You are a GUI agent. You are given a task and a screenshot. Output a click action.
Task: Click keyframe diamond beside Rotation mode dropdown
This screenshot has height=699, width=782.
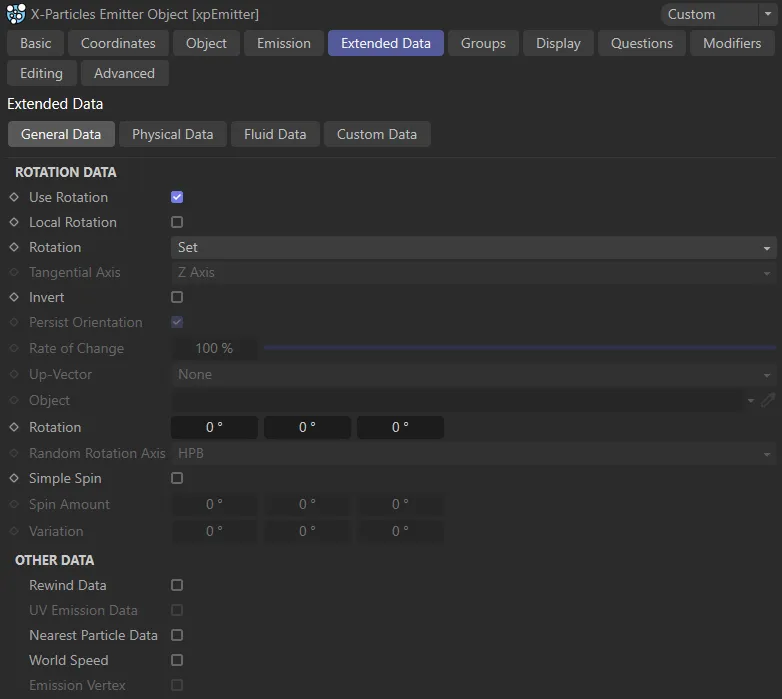14,247
